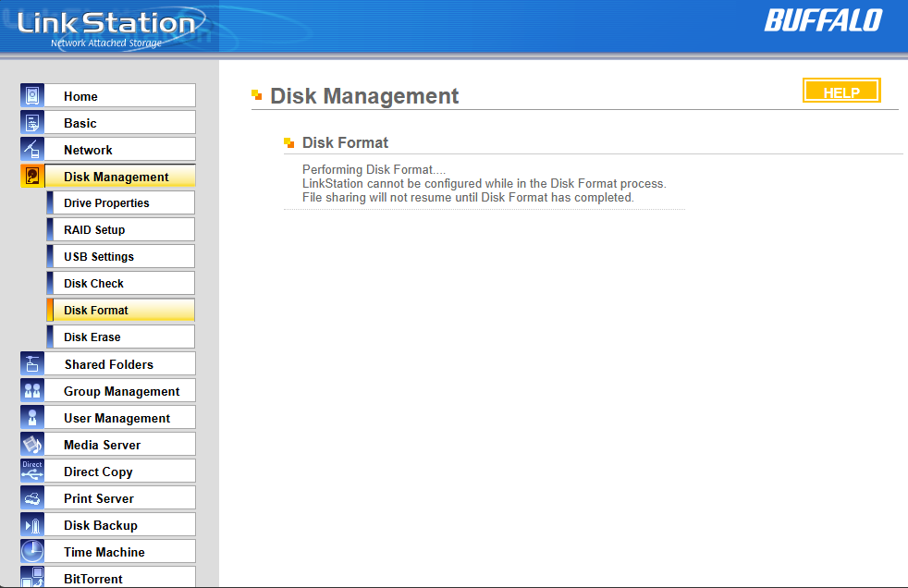Click the Print Server icon
The image size is (908, 588).
coord(32,498)
